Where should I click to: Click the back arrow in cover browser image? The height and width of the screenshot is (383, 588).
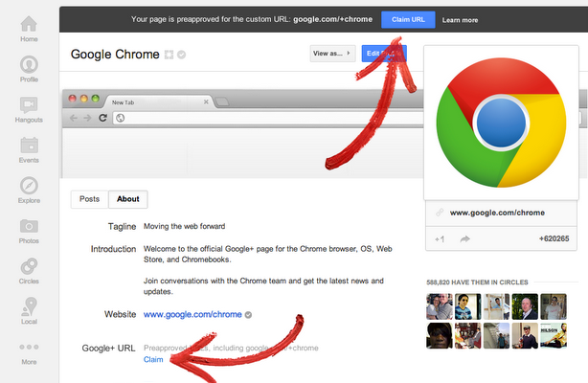(x=74, y=118)
